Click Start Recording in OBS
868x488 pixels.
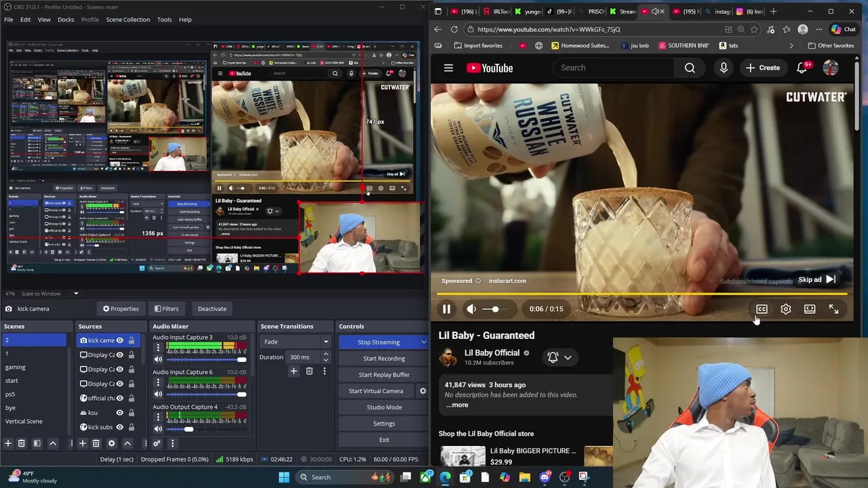[x=384, y=359]
